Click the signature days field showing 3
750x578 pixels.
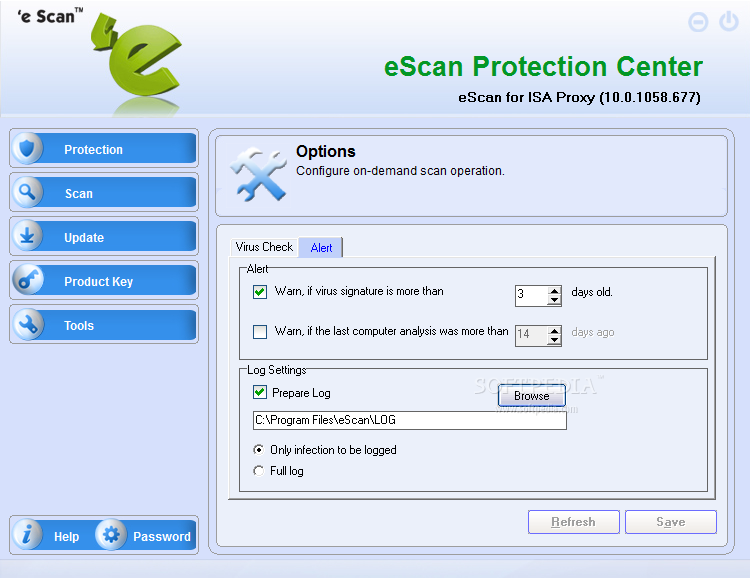point(531,296)
